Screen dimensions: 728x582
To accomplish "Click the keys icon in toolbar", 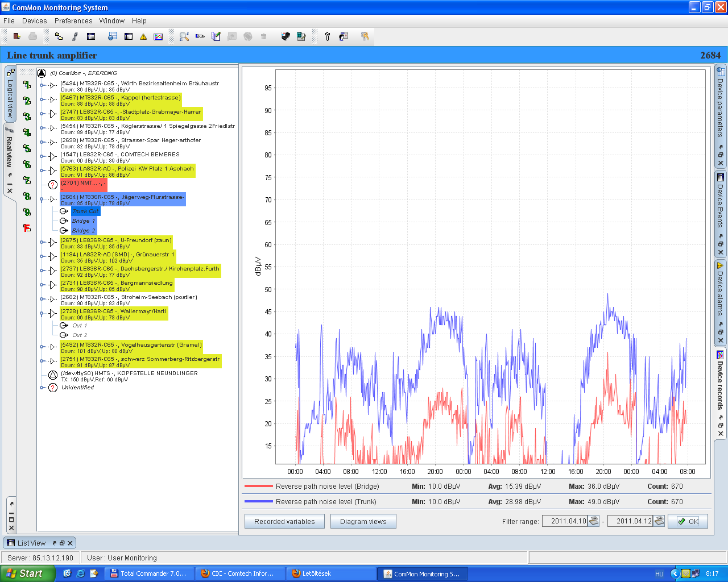I will (x=365, y=36).
